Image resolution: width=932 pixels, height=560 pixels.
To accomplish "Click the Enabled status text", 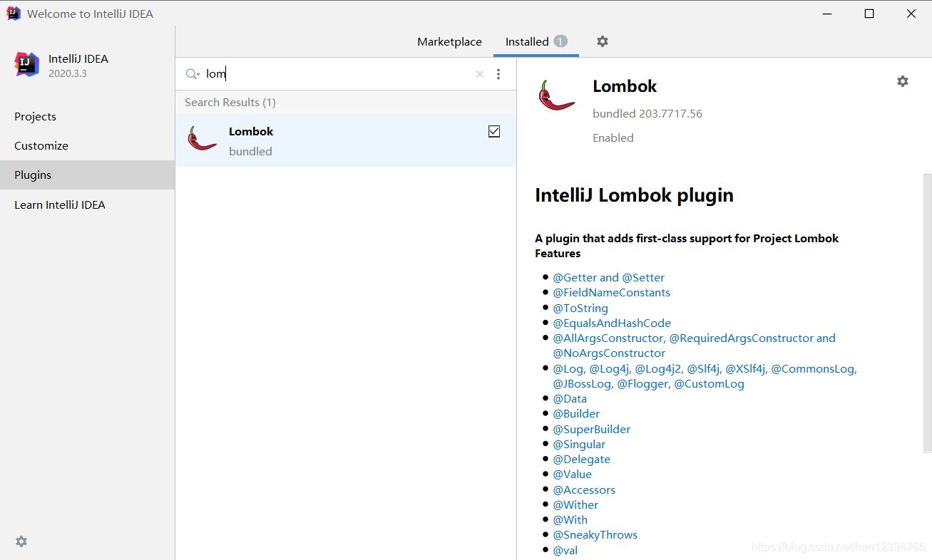I will 613,138.
